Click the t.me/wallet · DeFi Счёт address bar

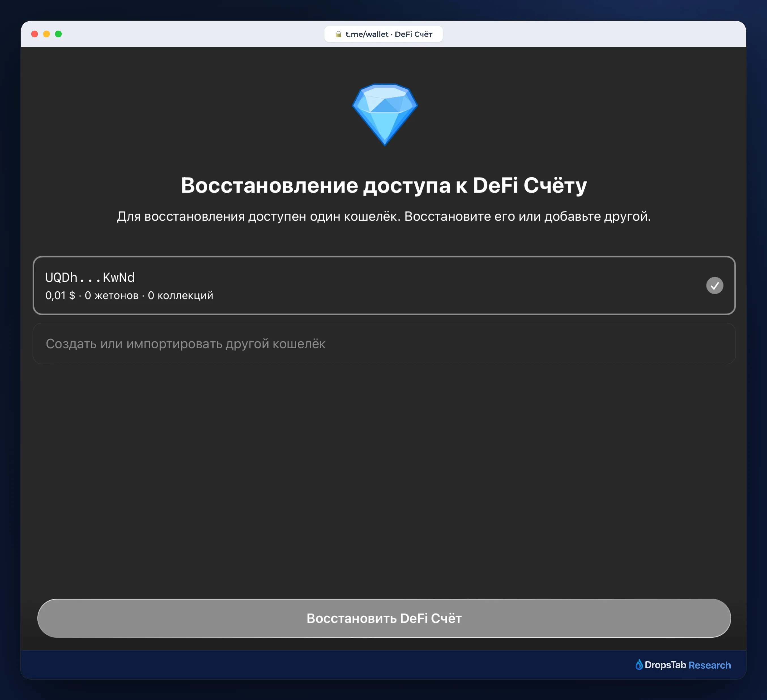[383, 34]
